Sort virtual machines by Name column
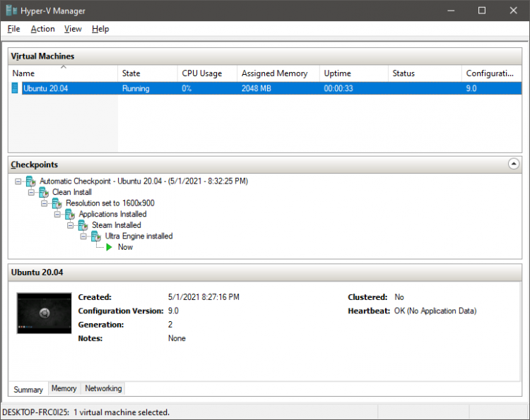The height and width of the screenshot is (420, 530). pos(63,73)
